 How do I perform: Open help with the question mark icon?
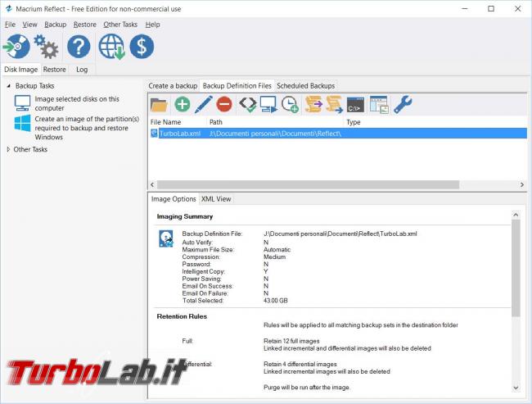79,46
